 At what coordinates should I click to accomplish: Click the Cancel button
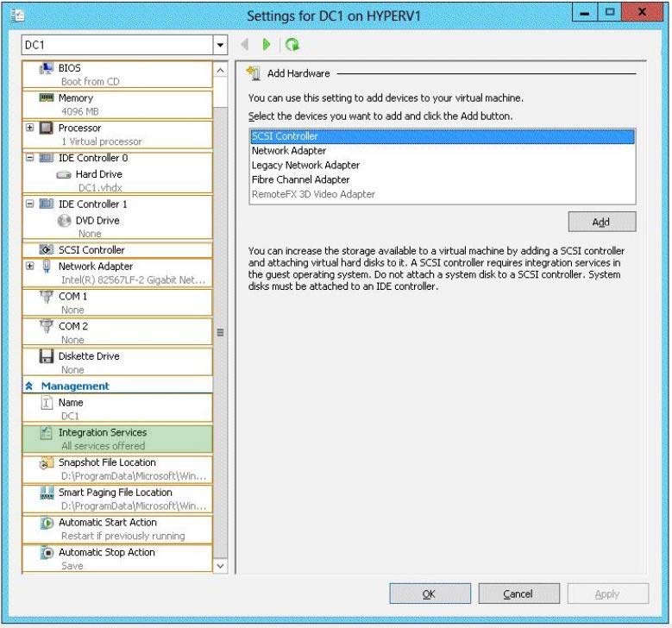(518, 593)
